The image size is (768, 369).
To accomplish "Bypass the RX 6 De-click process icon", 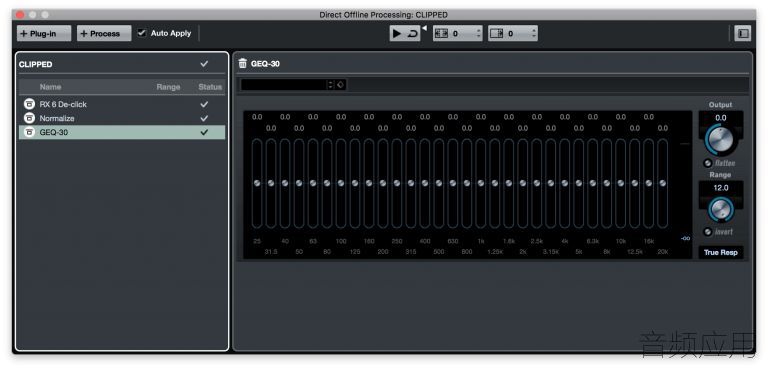I will click(29, 104).
